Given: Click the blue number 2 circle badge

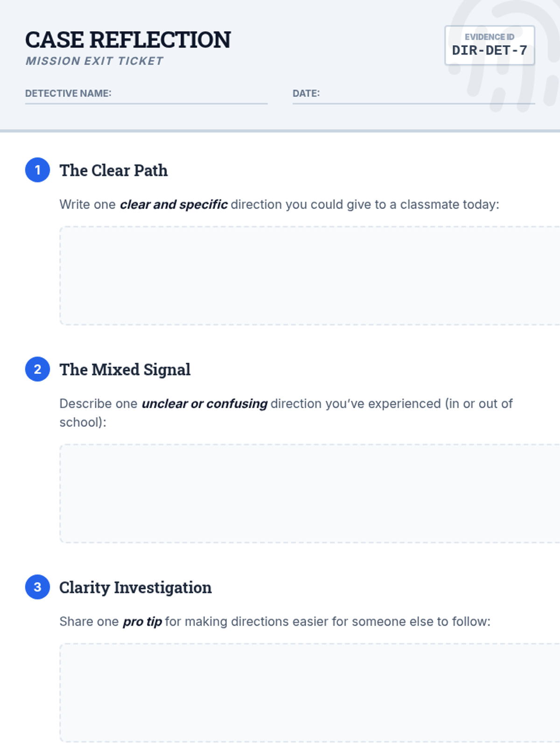Looking at the screenshot, I should coord(37,369).
